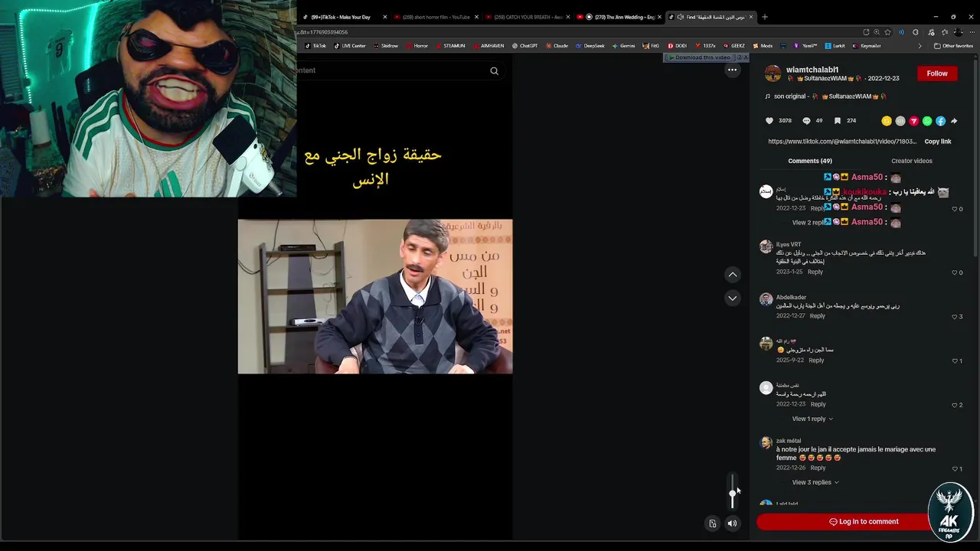Reply to iLyes VRT comment
Viewport: 980px width, 551px height.
click(x=815, y=272)
